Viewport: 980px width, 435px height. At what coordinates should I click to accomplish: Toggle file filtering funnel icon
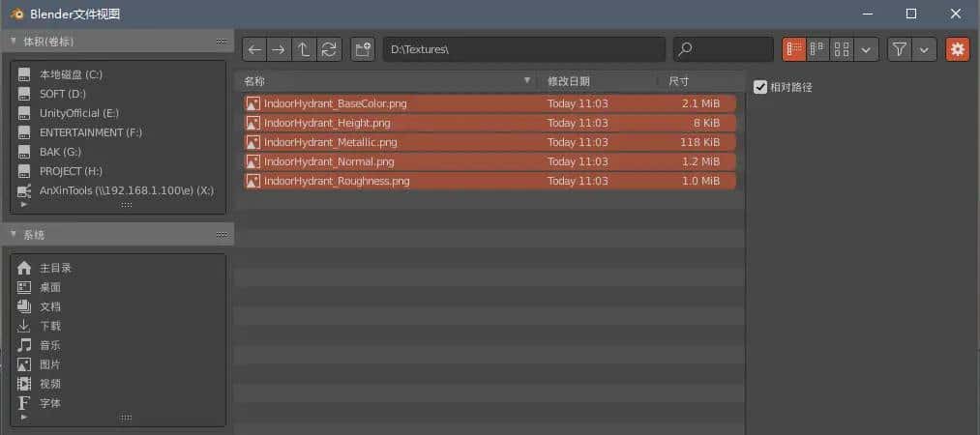pos(900,50)
